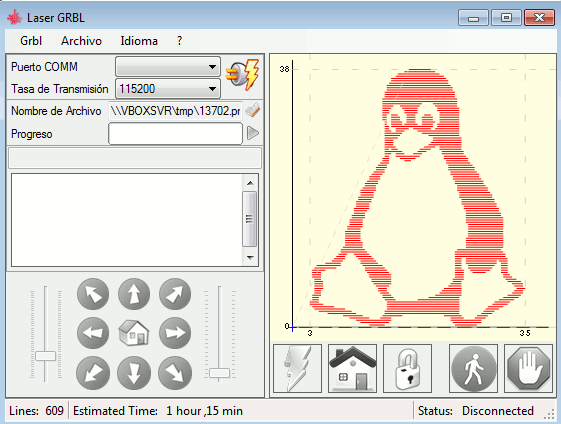Click the stop hand feed hold button
The image size is (561, 424).
528,369
